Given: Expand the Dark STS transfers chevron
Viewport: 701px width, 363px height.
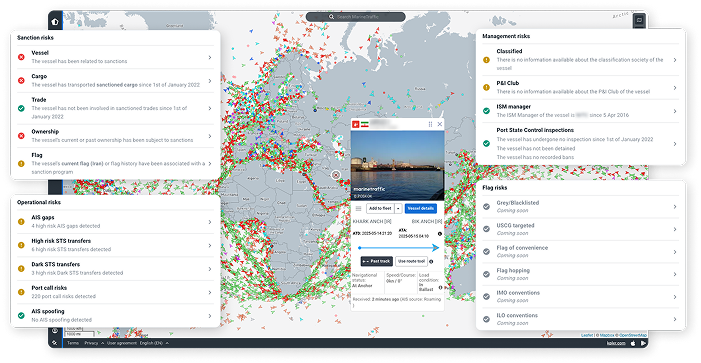Looking at the screenshot, I should (210, 269).
